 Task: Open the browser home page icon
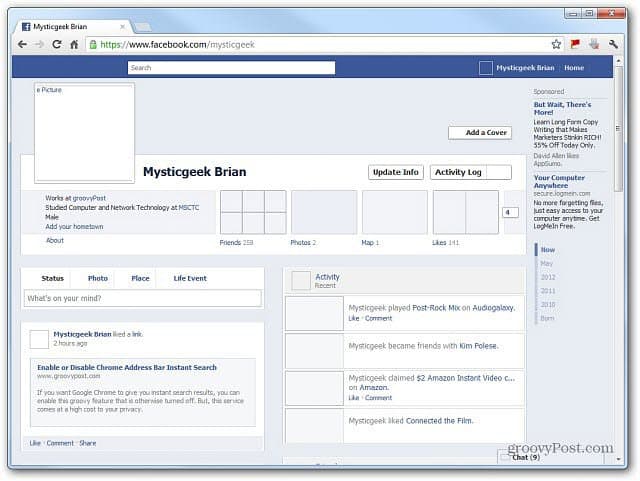click(x=74, y=44)
